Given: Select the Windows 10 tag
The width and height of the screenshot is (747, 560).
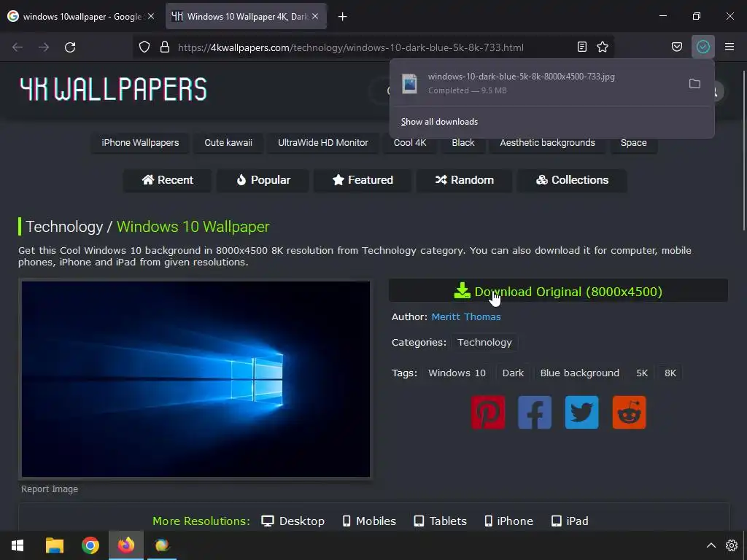Looking at the screenshot, I should [457, 373].
